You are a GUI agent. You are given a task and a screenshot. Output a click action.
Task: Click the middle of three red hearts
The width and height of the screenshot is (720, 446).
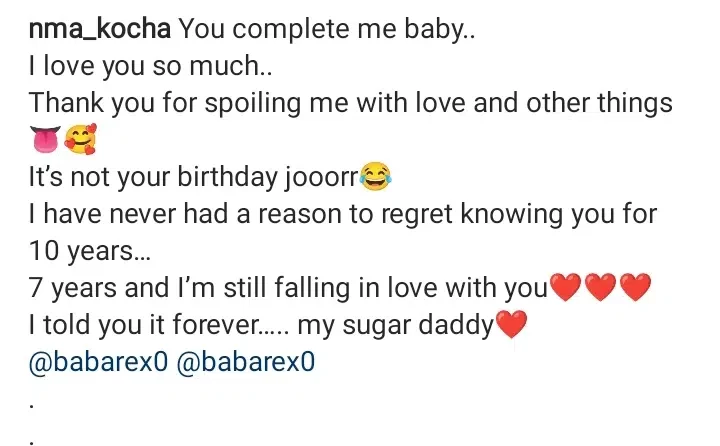(x=600, y=289)
